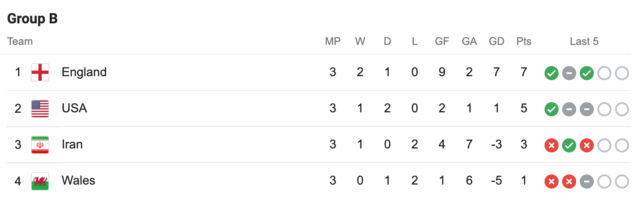Click the Iran flag icon
This screenshot has width=644, height=200.
40,144
